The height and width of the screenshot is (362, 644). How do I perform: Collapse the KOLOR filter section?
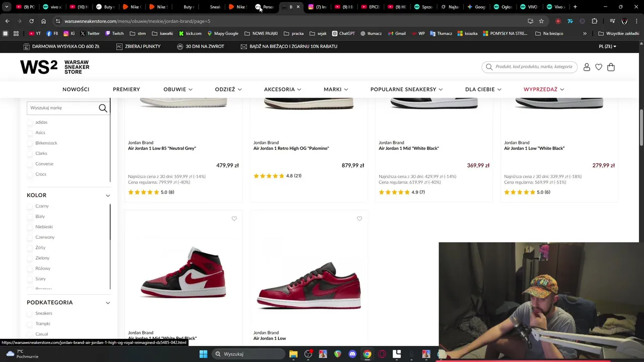tap(108, 195)
